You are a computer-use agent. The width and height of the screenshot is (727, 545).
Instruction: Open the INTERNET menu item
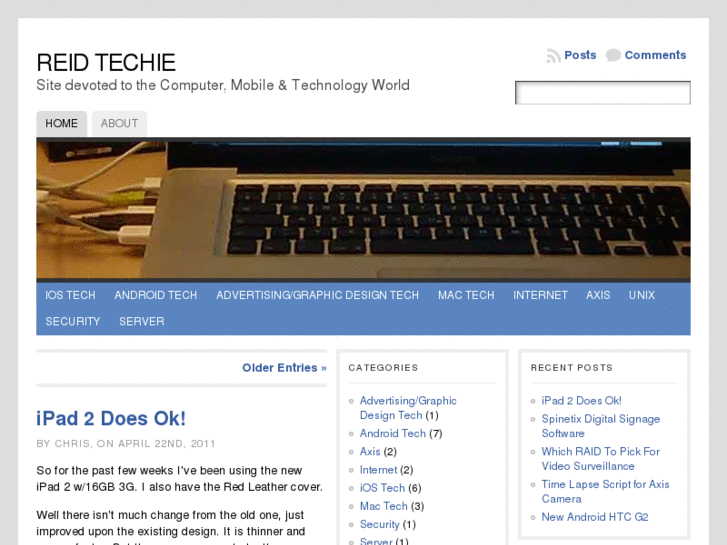pos(540,295)
